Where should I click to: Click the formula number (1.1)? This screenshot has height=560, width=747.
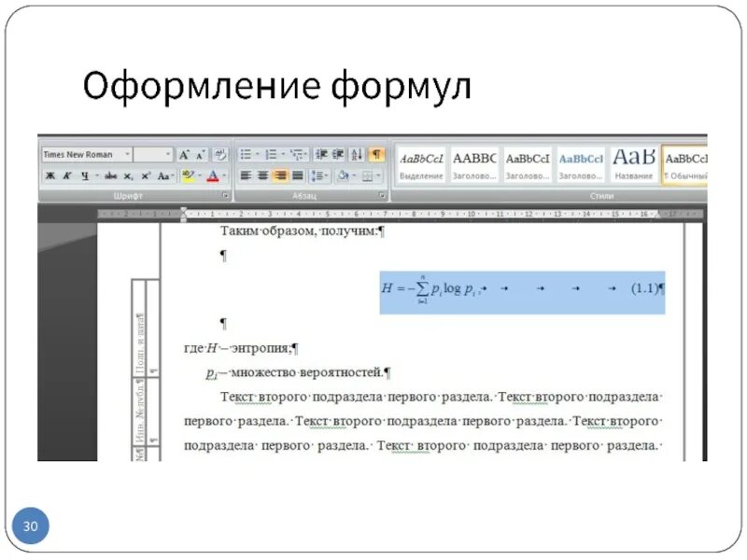[x=644, y=288]
